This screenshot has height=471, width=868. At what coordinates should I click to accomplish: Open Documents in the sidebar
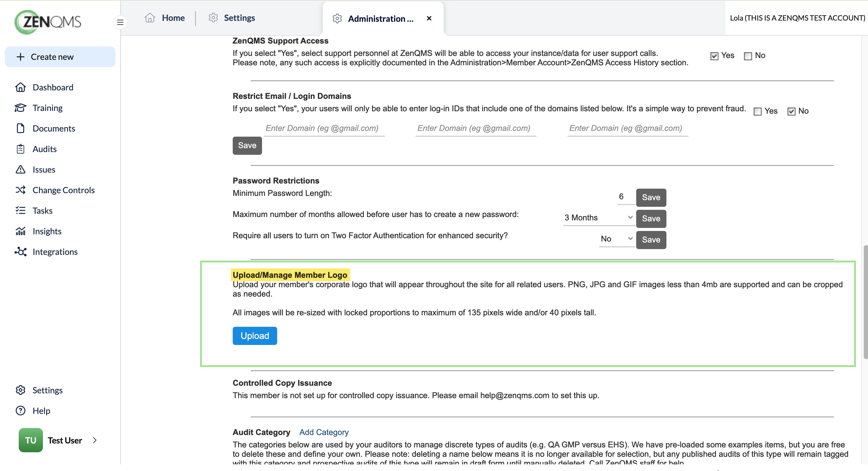coord(54,128)
